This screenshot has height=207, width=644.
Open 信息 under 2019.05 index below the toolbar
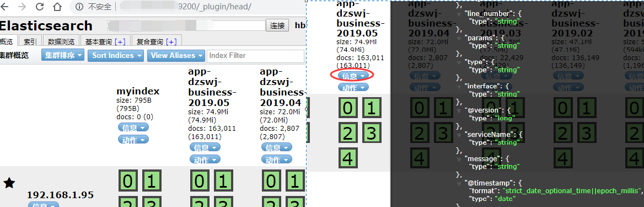coord(205,147)
